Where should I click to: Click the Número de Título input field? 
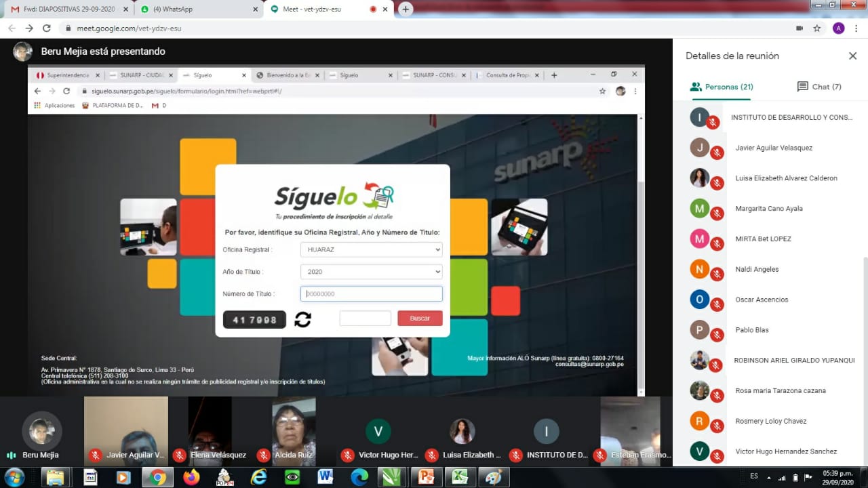click(x=371, y=294)
